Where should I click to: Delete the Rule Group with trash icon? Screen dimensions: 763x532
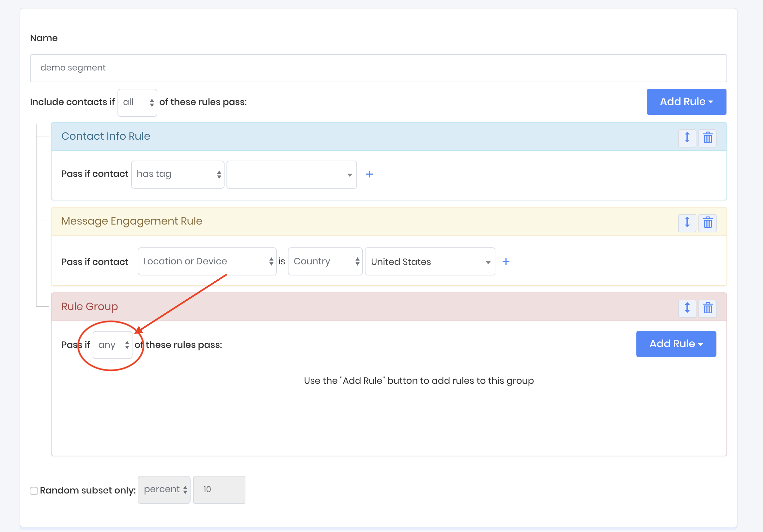pos(708,308)
